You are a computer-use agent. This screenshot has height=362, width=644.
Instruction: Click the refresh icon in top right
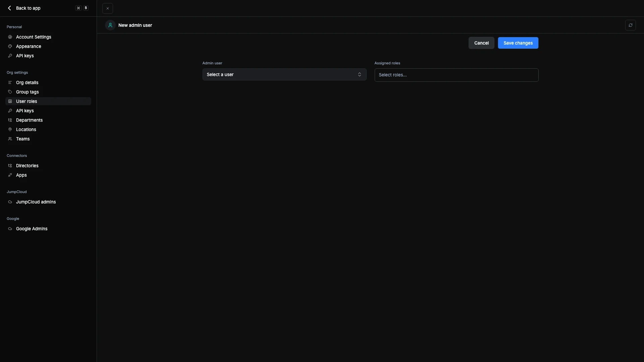point(630,25)
